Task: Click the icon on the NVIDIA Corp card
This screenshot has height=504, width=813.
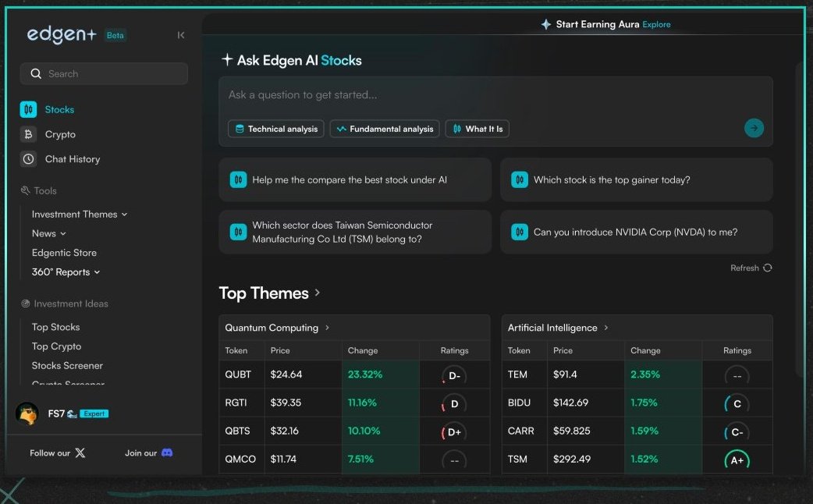Action: click(x=520, y=232)
